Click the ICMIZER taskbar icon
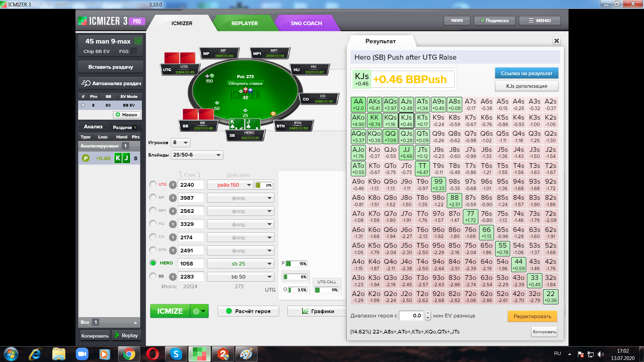644x362 pixels. point(200,354)
